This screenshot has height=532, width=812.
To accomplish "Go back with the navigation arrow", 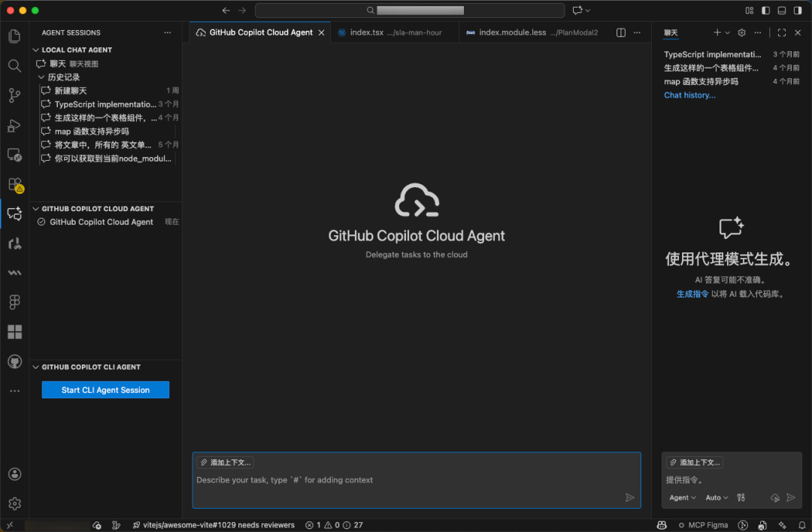I will click(226, 11).
